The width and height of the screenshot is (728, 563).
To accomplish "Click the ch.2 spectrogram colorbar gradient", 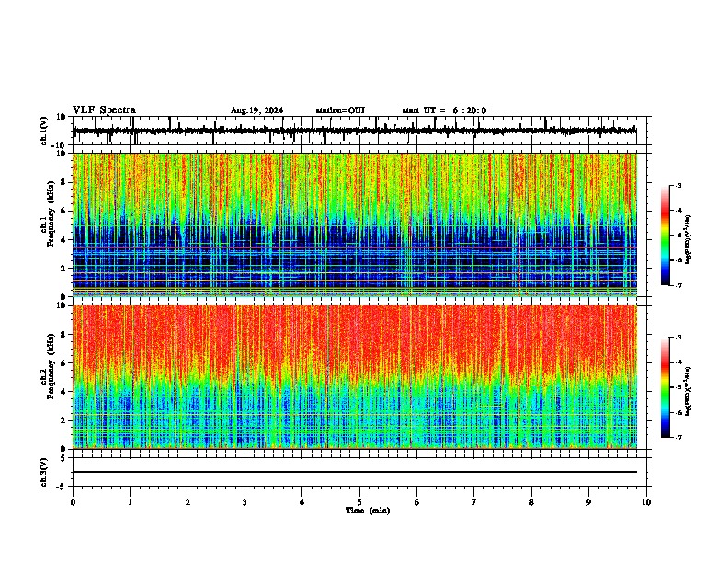I will (665, 387).
